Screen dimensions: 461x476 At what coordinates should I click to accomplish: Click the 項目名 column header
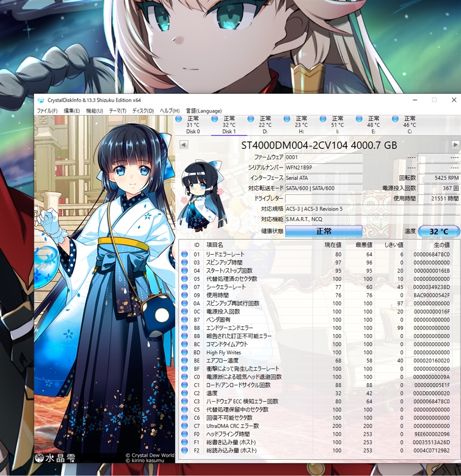pos(215,245)
